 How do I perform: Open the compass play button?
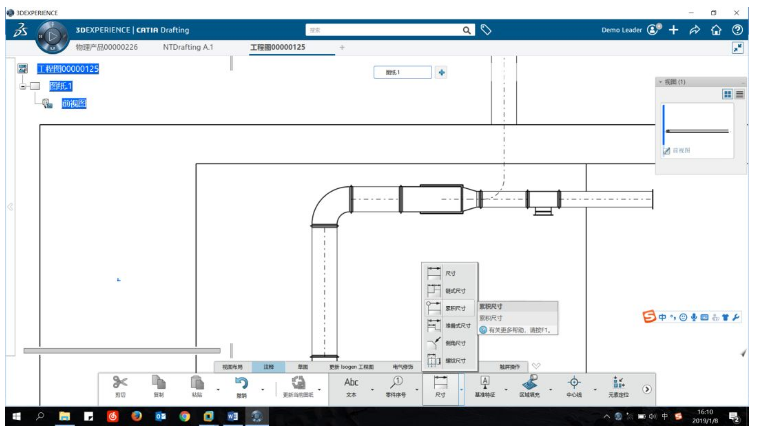click(53, 36)
